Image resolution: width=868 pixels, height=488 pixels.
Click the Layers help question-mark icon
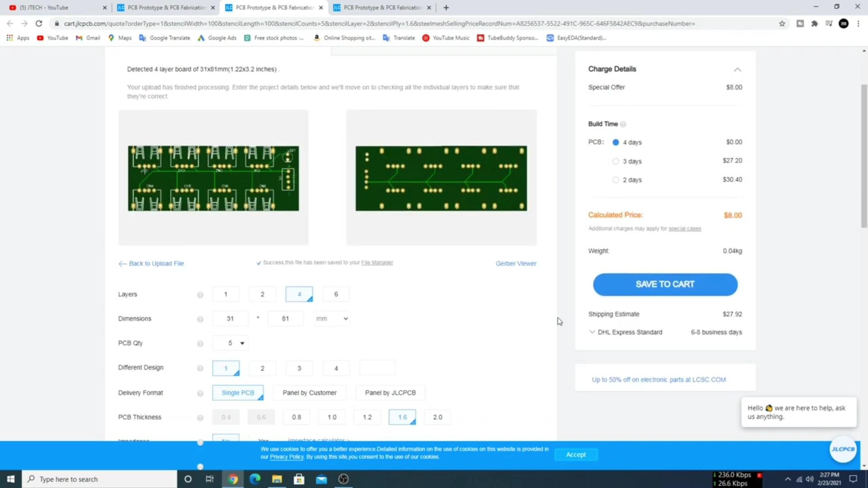coord(200,295)
